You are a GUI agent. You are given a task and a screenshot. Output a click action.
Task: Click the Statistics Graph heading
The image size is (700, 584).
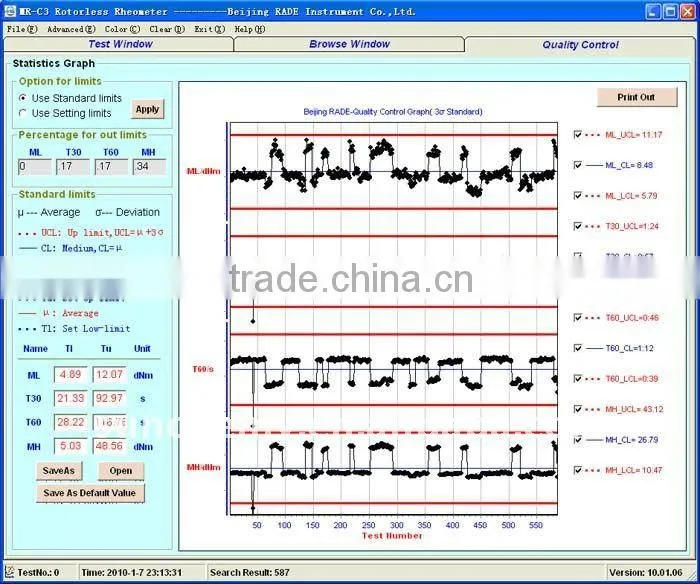point(54,63)
